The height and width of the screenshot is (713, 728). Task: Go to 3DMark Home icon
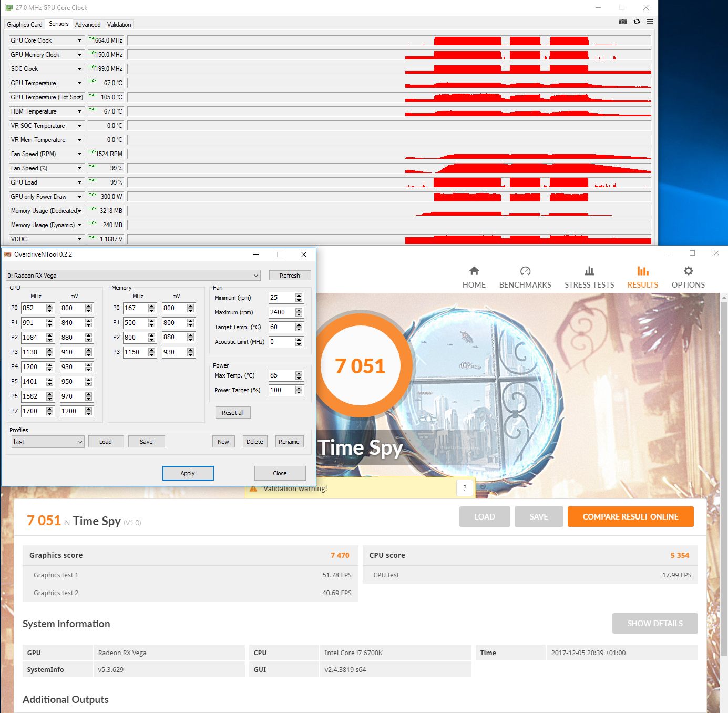pos(474,271)
